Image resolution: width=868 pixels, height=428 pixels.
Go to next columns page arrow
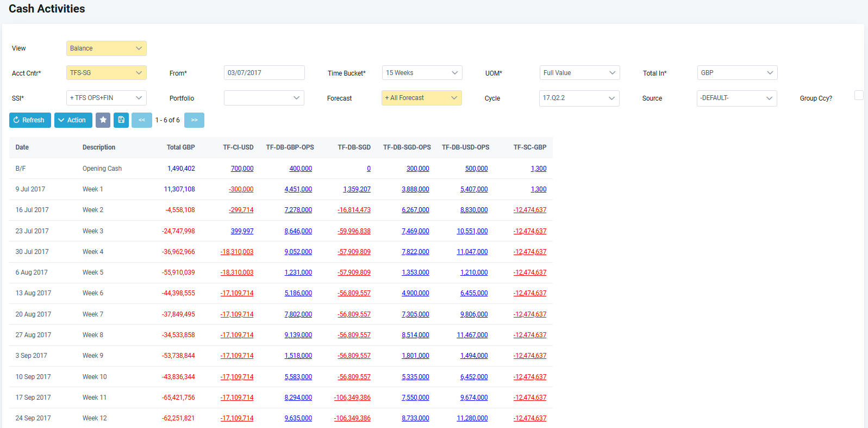pyautogui.click(x=194, y=120)
